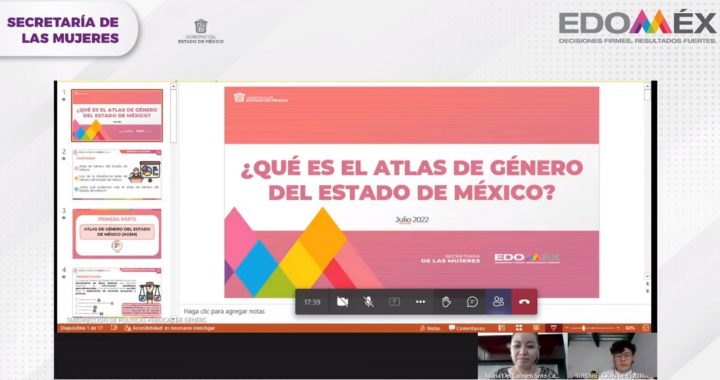Screen dimensions: 720x380
Task: Switch to Slide Sorter view icon
Action: (x=519, y=328)
